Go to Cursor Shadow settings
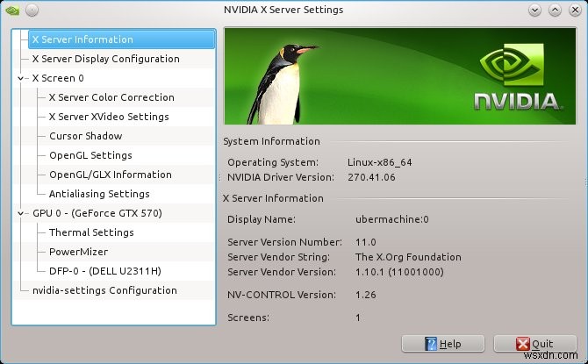588x364 pixels. (x=85, y=136)
